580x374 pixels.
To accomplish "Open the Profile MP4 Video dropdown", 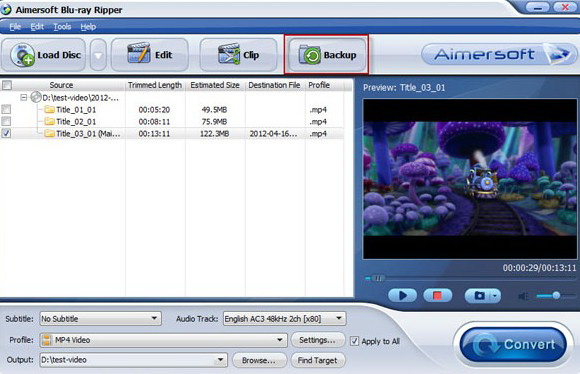I will point(163,340).
